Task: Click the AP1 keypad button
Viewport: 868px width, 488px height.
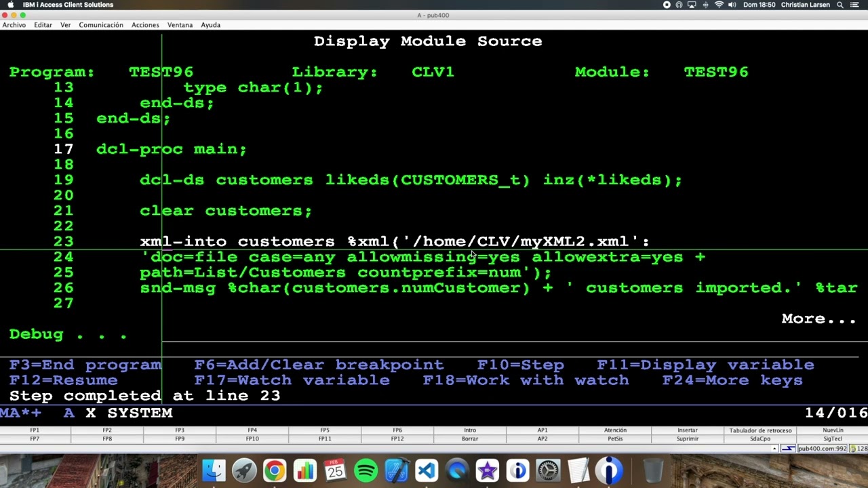Action: coord(542,430)
